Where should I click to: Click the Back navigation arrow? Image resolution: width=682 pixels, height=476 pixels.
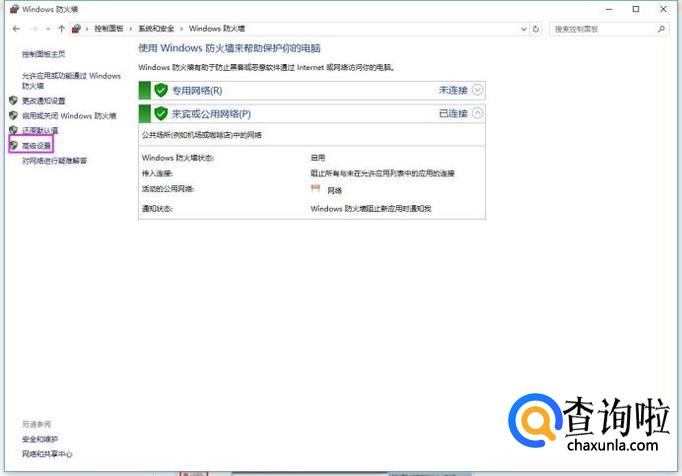click(x=17, y=29)
